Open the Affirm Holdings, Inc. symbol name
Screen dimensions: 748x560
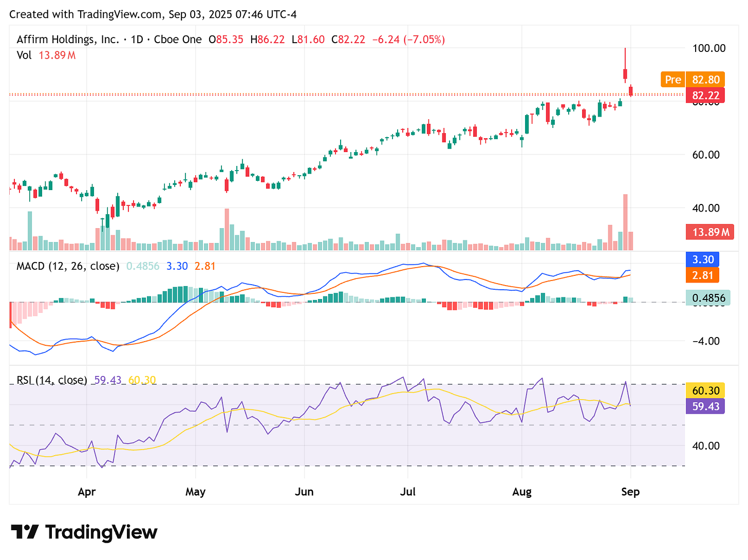(x=67, y=39)
